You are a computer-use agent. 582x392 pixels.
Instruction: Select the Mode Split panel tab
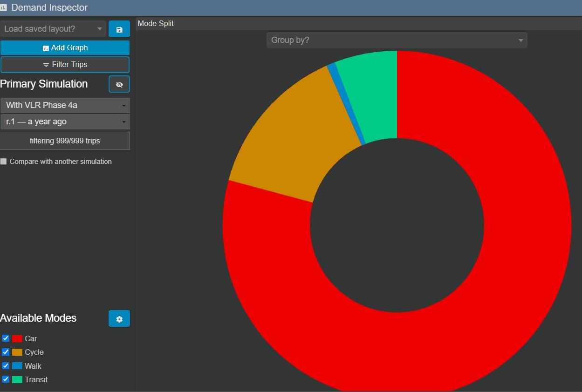click(156, 23)
